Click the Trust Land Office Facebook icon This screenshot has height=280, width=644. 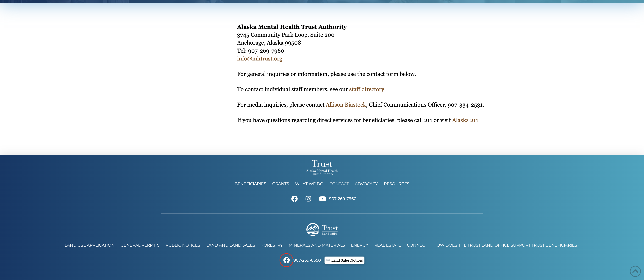pos(286,260)
